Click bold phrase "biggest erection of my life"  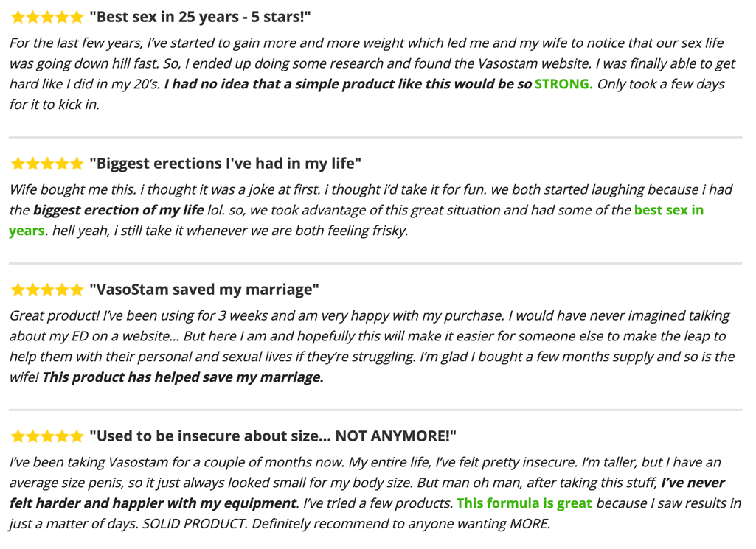[x=119, y=210]
